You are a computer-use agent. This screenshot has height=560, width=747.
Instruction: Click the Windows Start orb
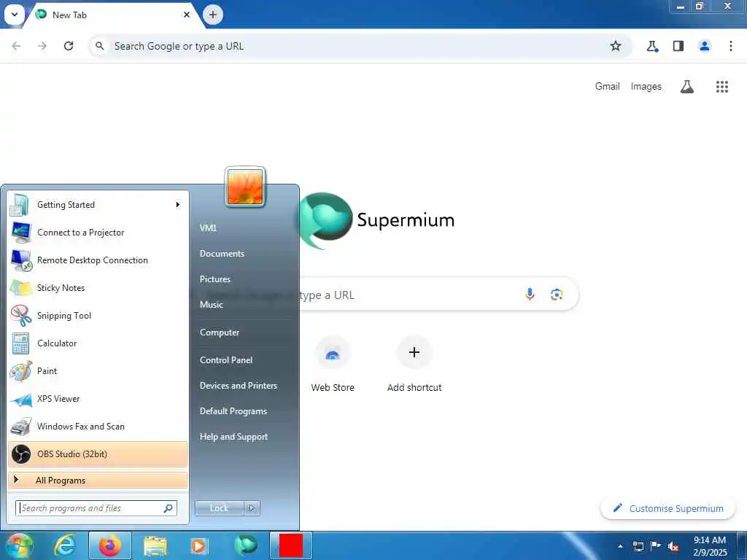(19, 546)
